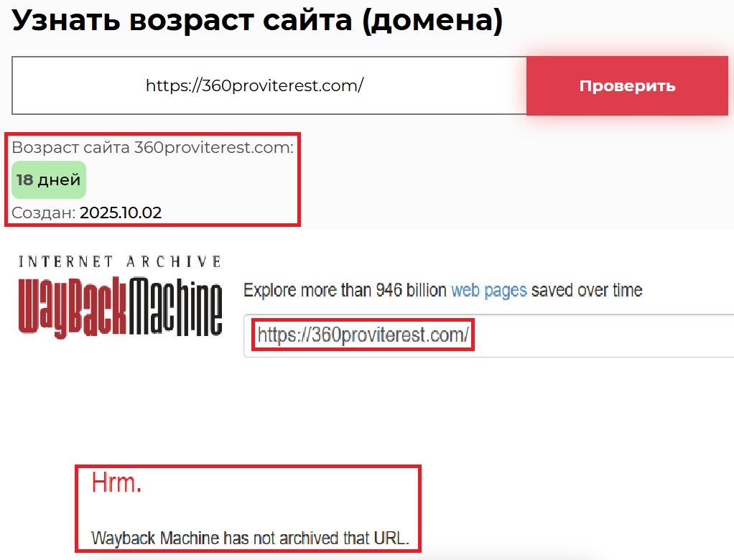Image resolution: width=734 pixels, height=560 pixels.
Task: Click the https://360proviterest.com/ text in top field
Action: point(255,85)
